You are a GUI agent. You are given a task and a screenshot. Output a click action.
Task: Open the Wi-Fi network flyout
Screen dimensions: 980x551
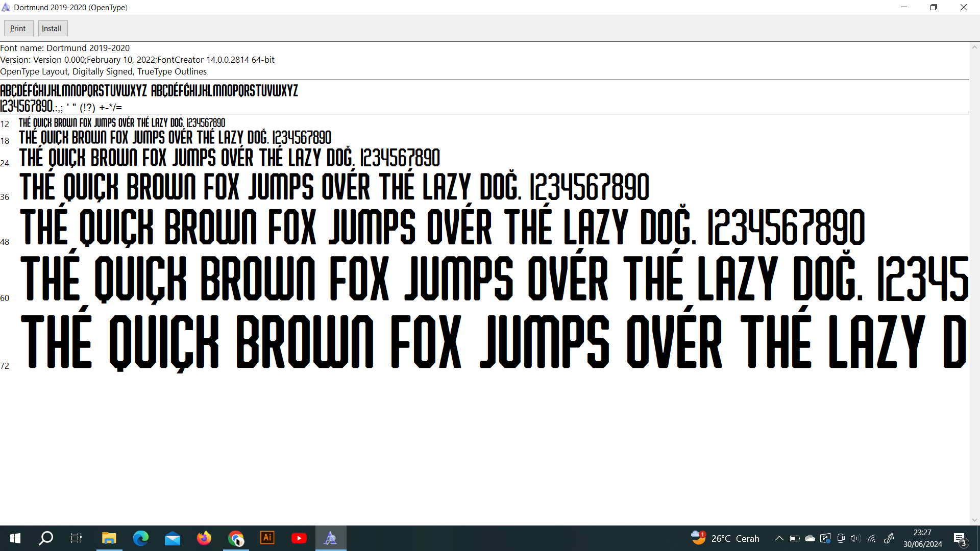click(x=872, y=538)
